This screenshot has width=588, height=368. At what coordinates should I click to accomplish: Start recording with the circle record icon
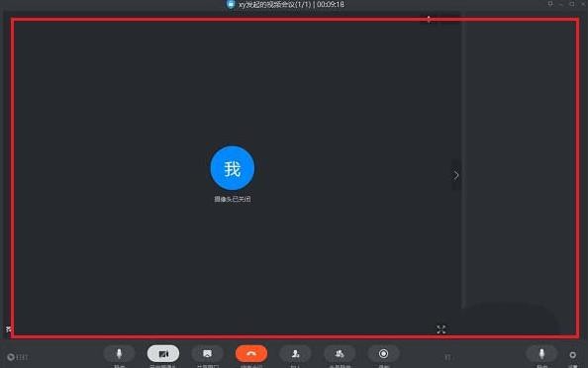point(383,353)
